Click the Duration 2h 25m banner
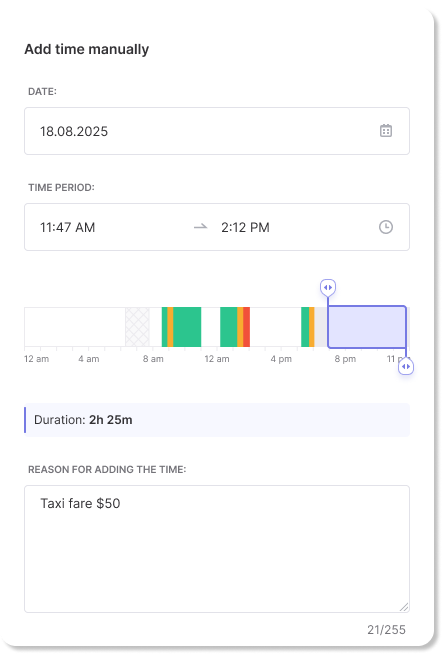 tap(217, 420)
